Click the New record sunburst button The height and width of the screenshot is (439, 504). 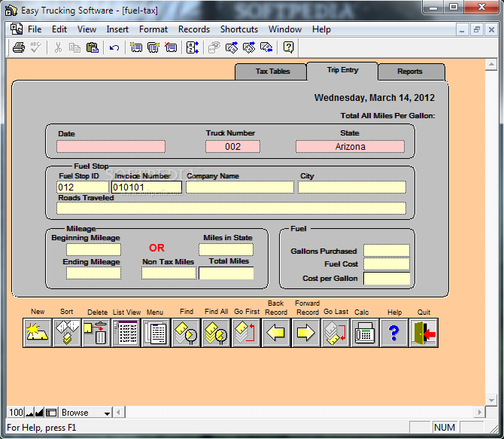(x=38, y=333)
